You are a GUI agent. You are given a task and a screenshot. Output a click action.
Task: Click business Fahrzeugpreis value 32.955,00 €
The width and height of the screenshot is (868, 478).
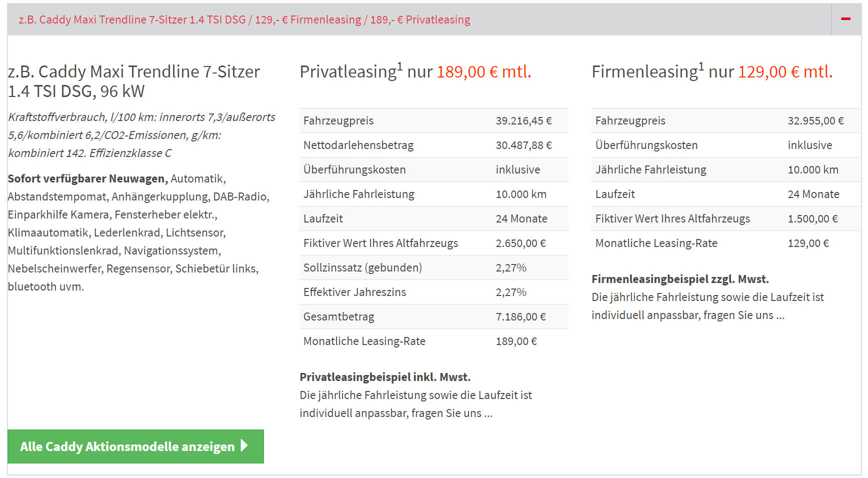(815, 120)
